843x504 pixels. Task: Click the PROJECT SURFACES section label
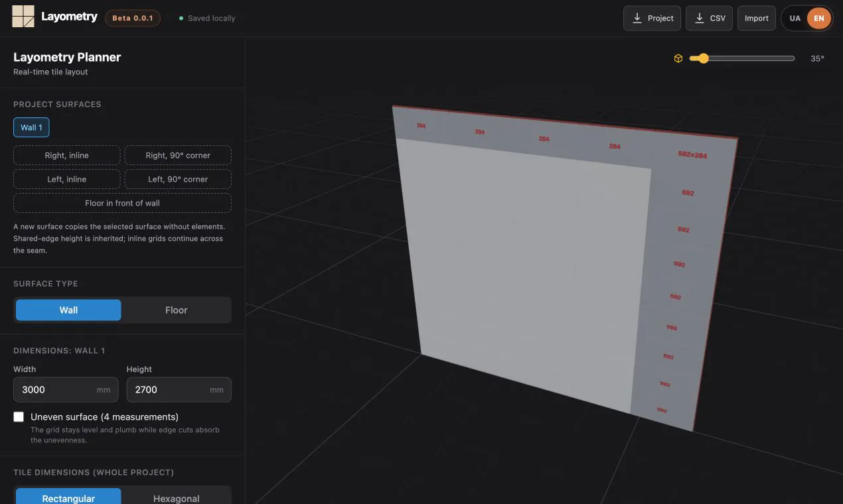[x=57, y=104]
